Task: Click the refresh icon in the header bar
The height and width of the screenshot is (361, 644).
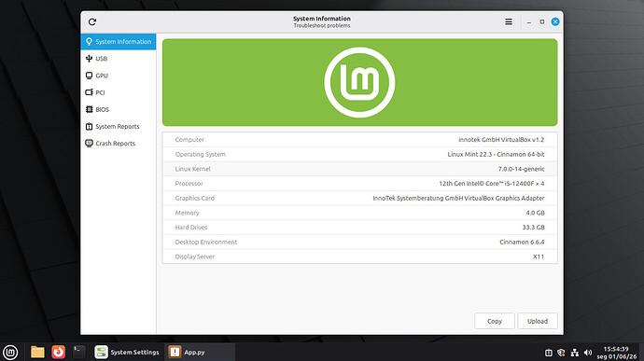Action: [x=92, y=21]
